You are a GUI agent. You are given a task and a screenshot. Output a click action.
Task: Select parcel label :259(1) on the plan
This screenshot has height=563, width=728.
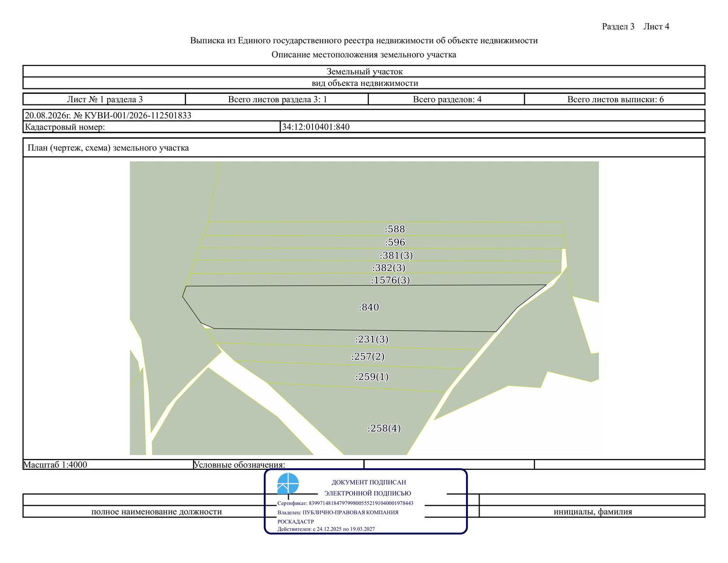372,377
